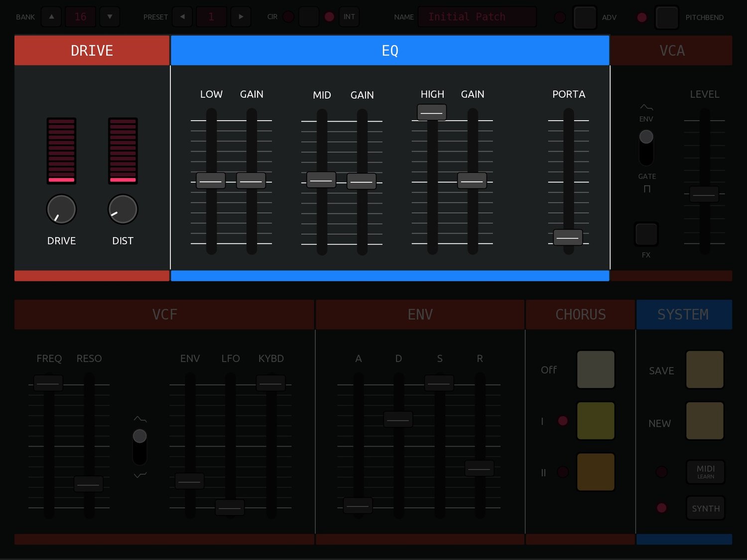The width and height of the screenshot is (747, 560).
Task: Click the SAVE button in SYSTEM
Action: (705, 370)
